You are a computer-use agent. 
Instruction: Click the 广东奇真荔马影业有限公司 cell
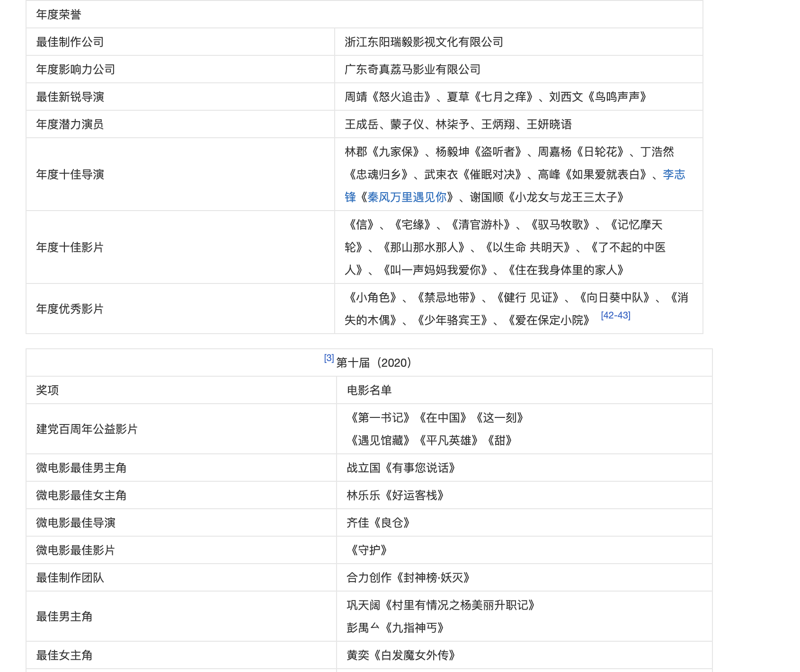412,70
